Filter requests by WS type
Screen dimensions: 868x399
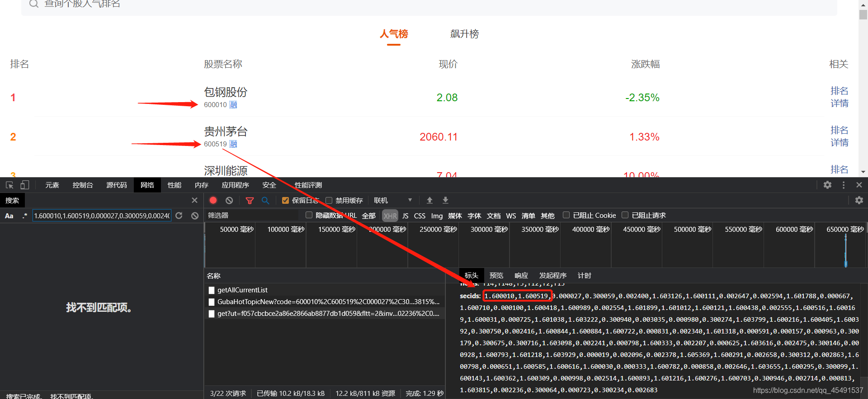tap(511, 216)
